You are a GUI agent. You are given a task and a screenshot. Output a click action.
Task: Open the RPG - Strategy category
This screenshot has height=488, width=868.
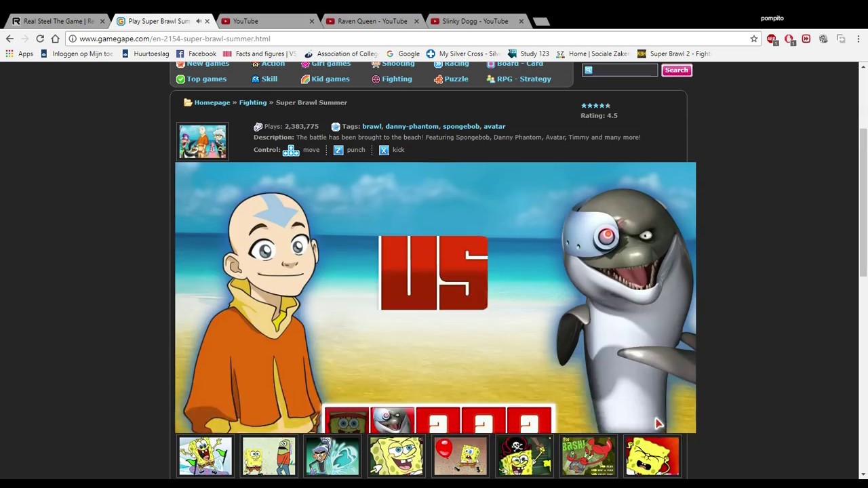tap(519, 79)
